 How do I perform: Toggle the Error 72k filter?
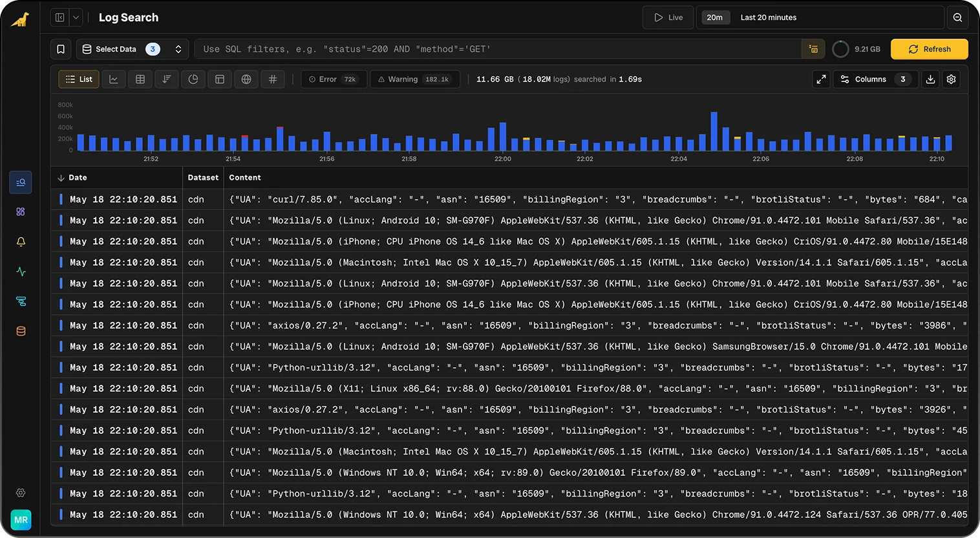click(x=334, y=79)
